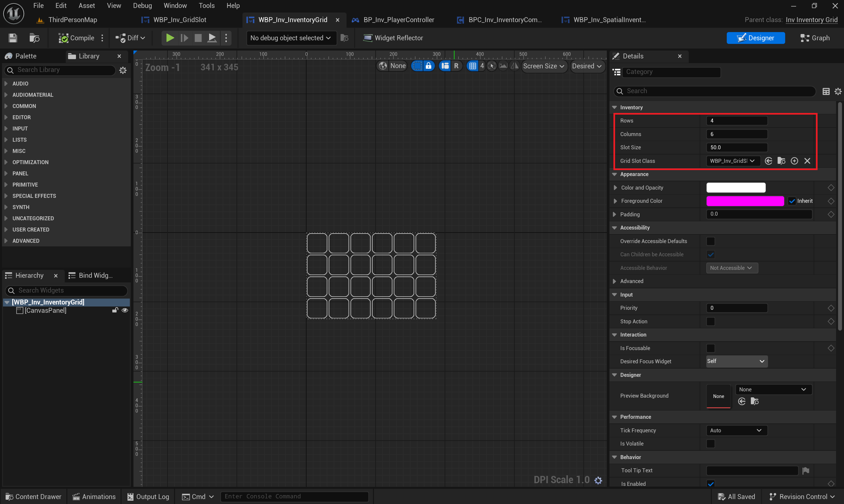Open the Screen Size dropdown
Viewport: 844px width, 504px height.
click(543, 66)
